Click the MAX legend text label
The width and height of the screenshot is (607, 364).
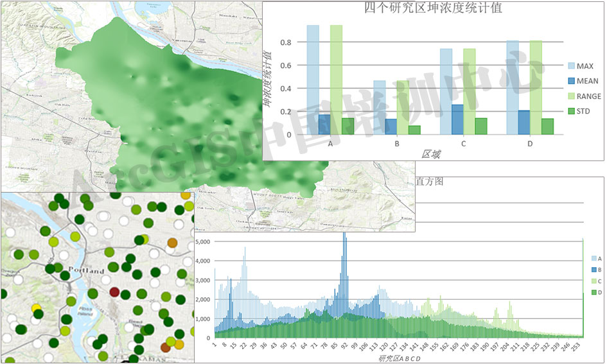pos(585,66)
